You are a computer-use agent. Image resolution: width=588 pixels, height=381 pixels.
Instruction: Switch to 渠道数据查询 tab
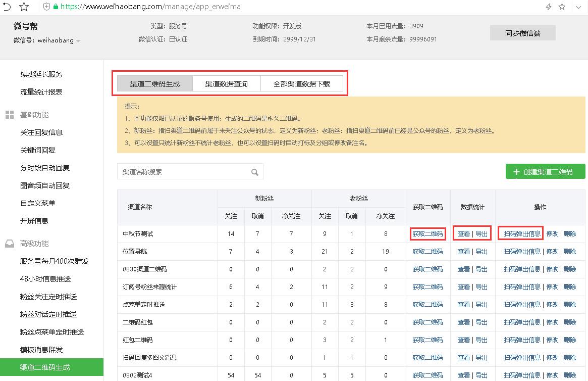[227, 84]
